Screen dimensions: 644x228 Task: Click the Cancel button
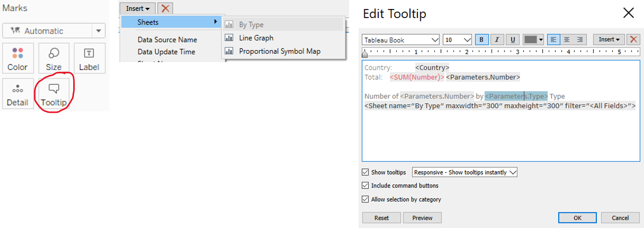tap(620, 218)
